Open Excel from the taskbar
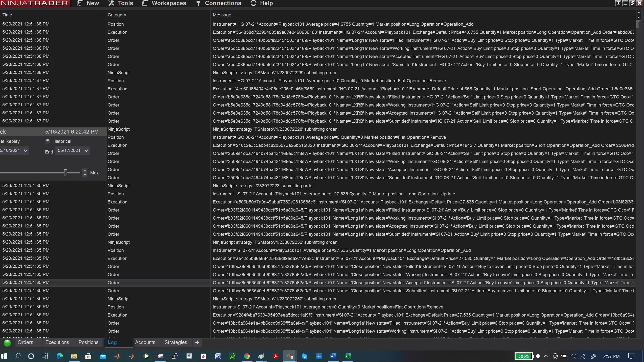This screenshot has width=644, height=362. click(348, 356)
